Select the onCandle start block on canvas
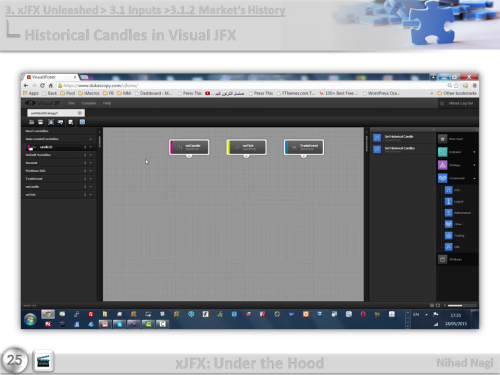This screenshot has width=500, height=375. (189, 147)
